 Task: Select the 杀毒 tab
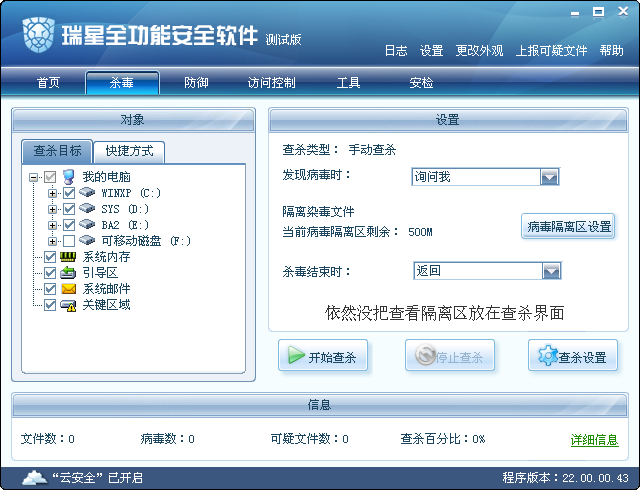click(122, 82)
